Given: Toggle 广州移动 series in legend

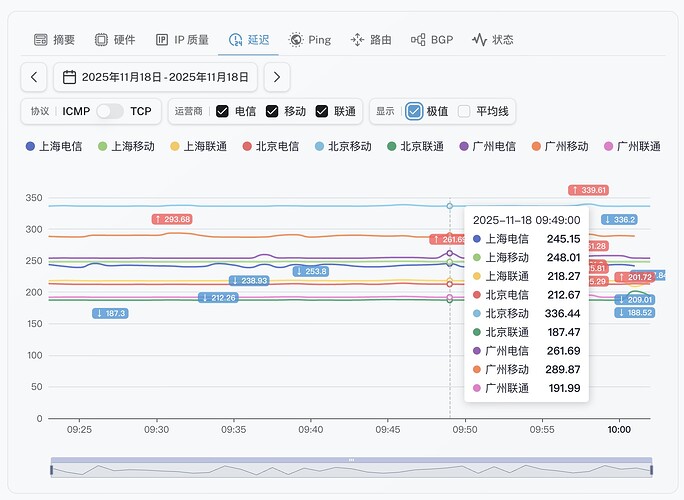Looking at the screenshot, I should 558,146.
